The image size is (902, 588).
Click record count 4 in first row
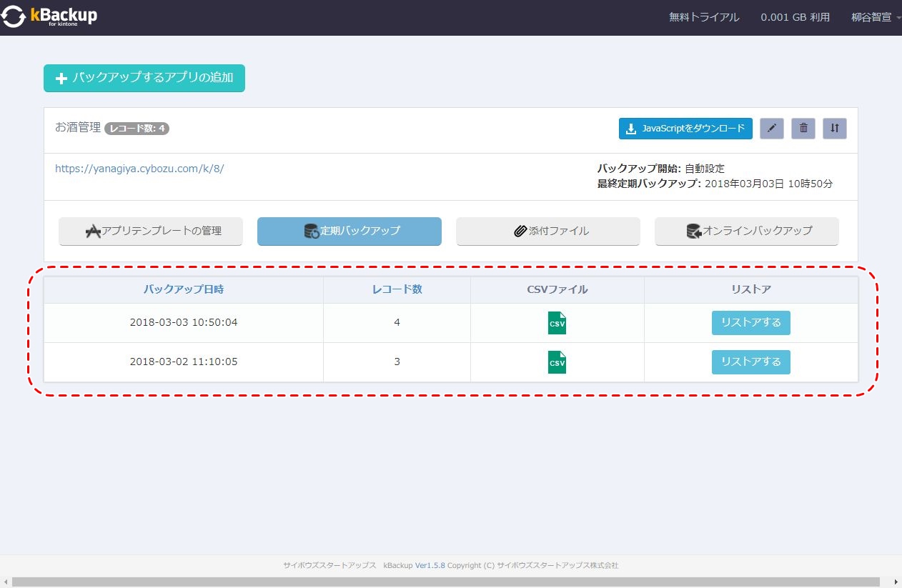pos(397,323)
